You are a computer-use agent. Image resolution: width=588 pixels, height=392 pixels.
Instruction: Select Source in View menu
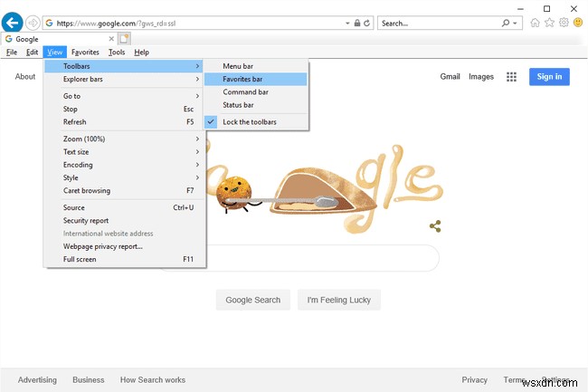click(125, 207)
